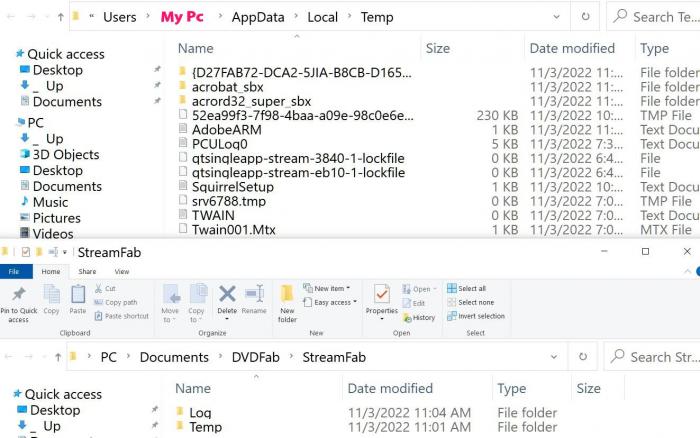Go up one level in Temp window

[61, 17]
